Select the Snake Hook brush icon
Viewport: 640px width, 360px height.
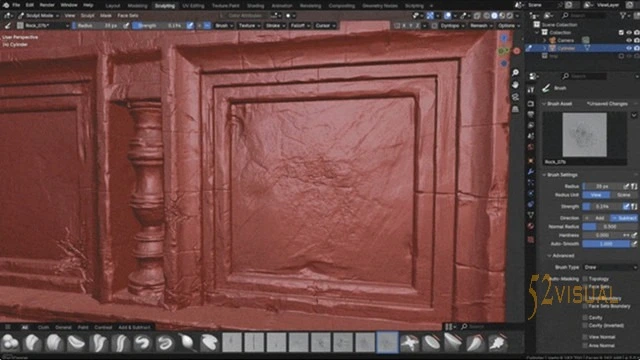click(143, 342)
